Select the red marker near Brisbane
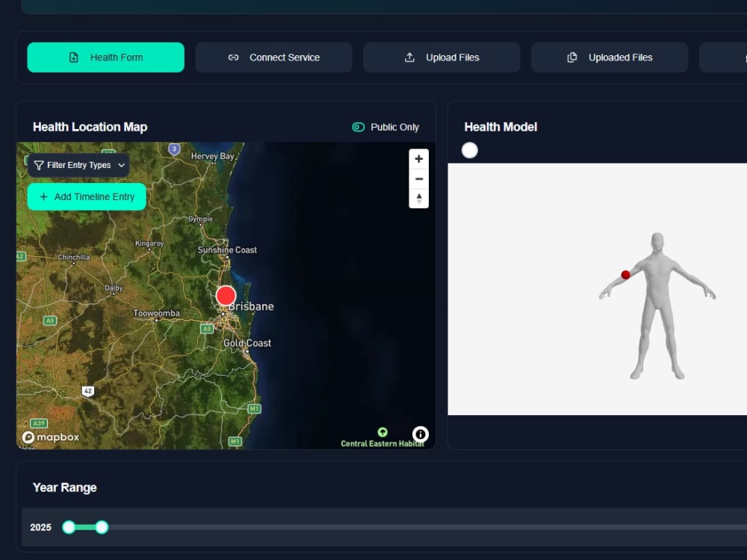 tap(226, 296)
